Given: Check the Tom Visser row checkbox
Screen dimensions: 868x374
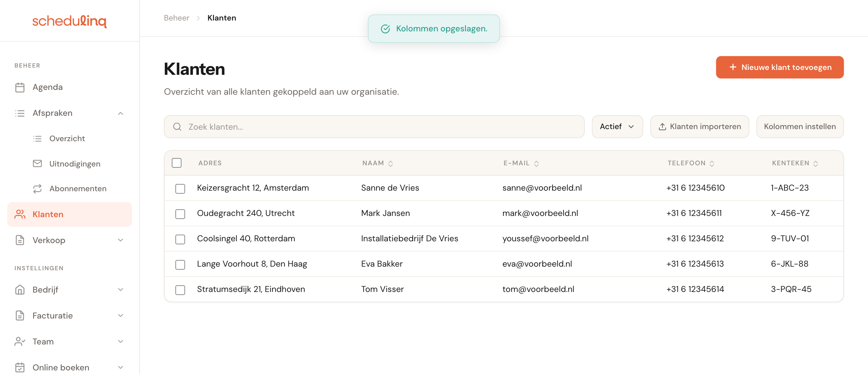Looking at the screenshot, I should (180, 290).
